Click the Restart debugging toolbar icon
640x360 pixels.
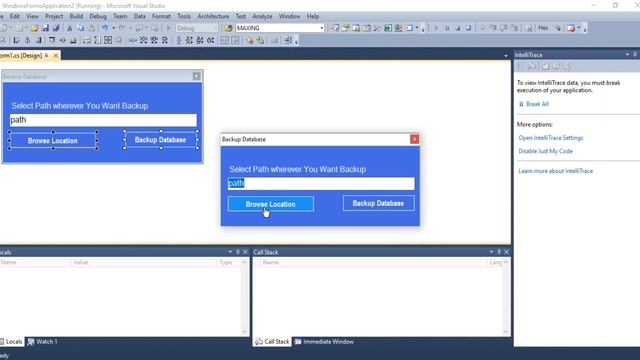pyautogui.click(x=468, y=28)
